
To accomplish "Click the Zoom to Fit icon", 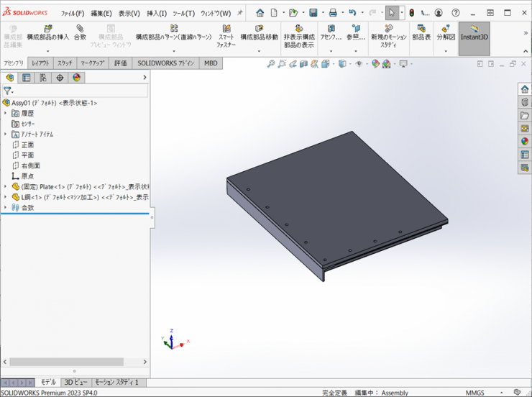I will pyautogui.click(x=271, y=64).
